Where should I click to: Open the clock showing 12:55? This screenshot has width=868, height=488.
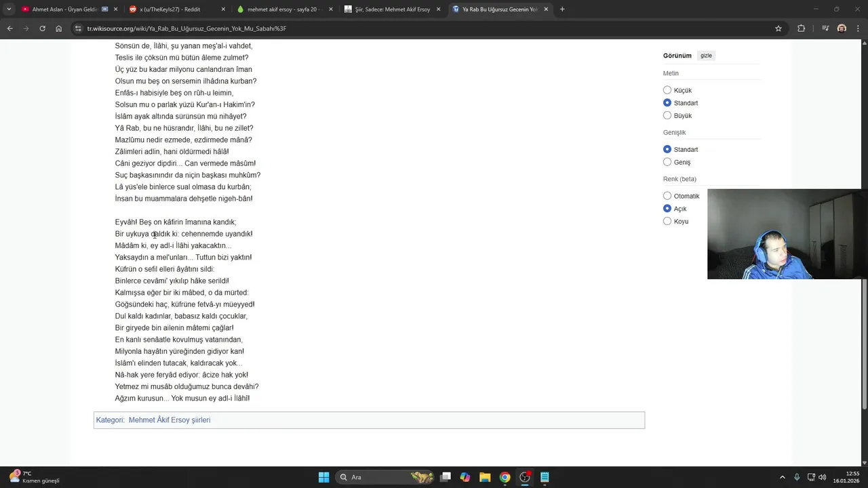coord(848,477)
